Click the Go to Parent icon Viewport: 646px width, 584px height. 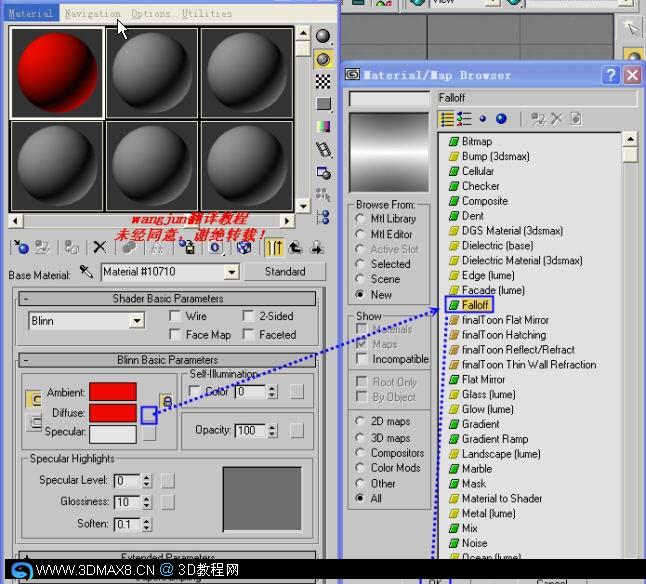295,247
